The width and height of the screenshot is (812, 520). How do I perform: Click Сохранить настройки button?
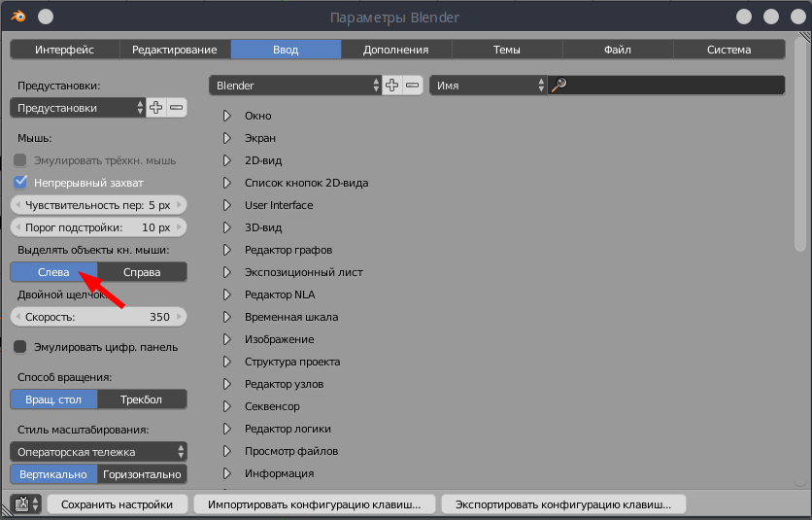[x=117, y=504]
